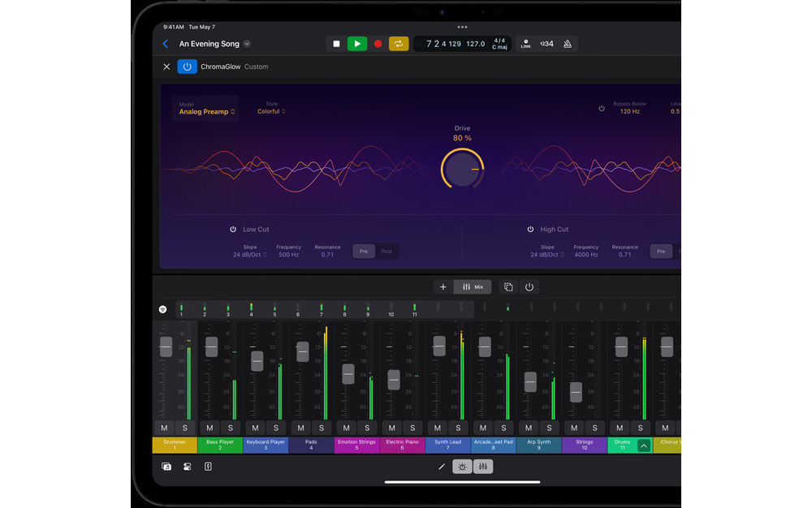Toggle the plug-ins knob view button
The image size is (812, 508).
tap(463, 467)
